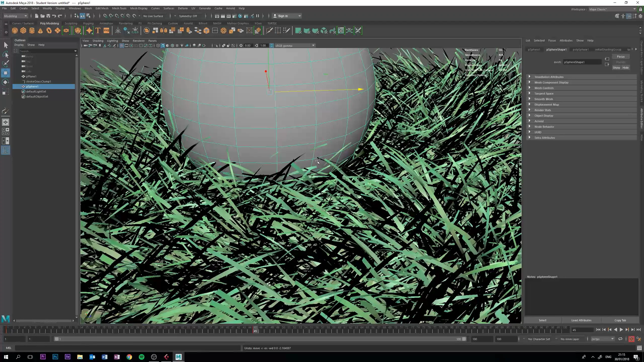Image resolution: width=644 pixels, height=362 pixels.
Task: Toggle viewport grid display icon
Action: tap(122, 46)
